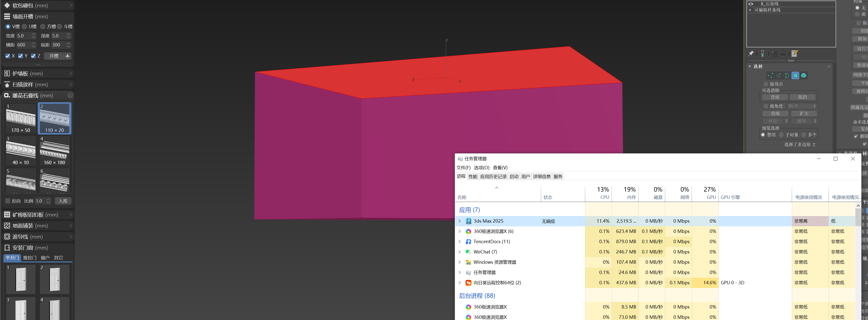Image resolution: width=868 pixels, height=320 pixels.
Task: Select Border sub-object level icon
Action: tap(787, 76)
